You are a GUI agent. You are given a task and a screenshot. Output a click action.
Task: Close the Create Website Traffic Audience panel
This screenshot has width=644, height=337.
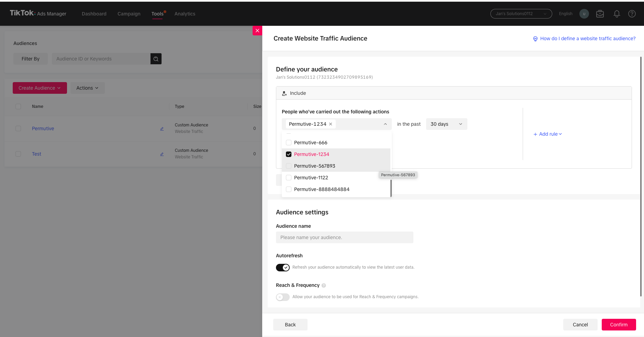[257, 31]
